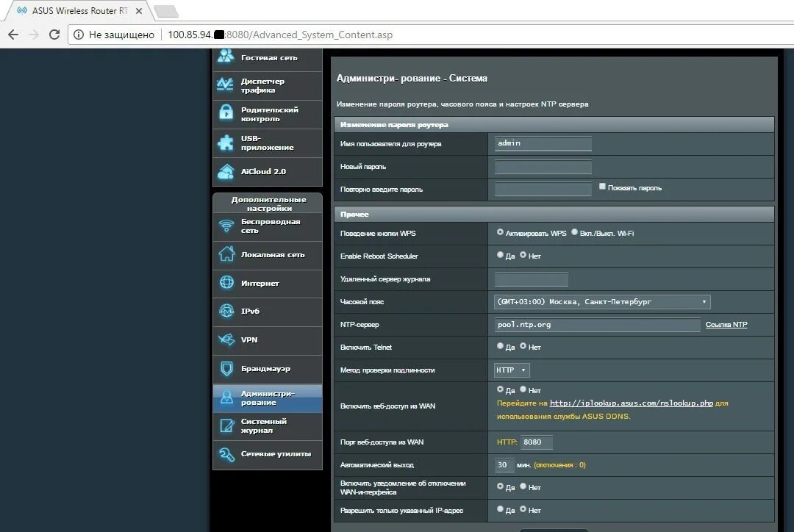The height and width of the screenshot is (532, 794).
Task: Open the 'Ссылка NTP' link
Action: (x=726, y=325)
